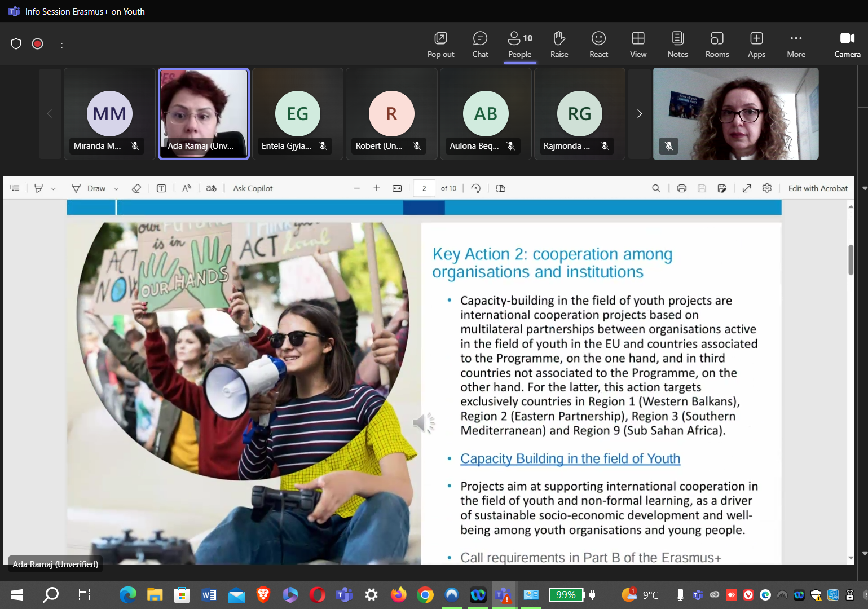Open the View layout menu
The image size is (868, 609).
coord(638,45)
